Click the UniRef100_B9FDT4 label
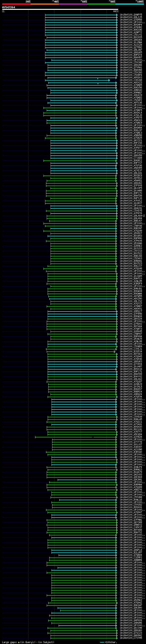The width and height of the screenshot is (146, 644). pyautogui.click(x=131, y=55)
